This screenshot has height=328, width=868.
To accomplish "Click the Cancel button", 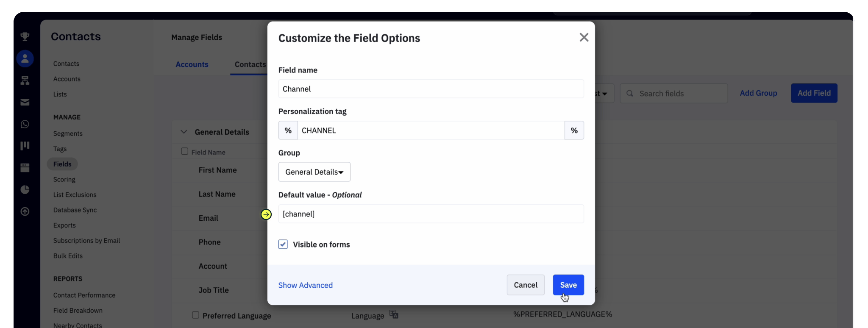I will click(526, 285).
